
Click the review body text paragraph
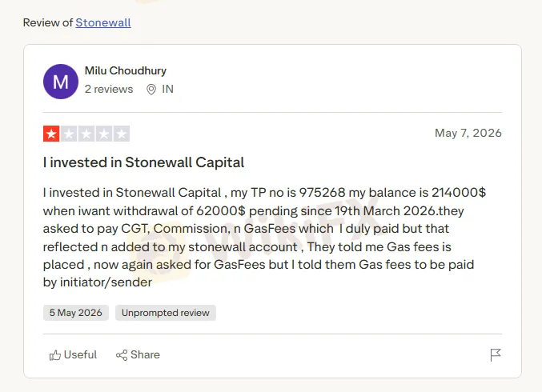point(264,238)
